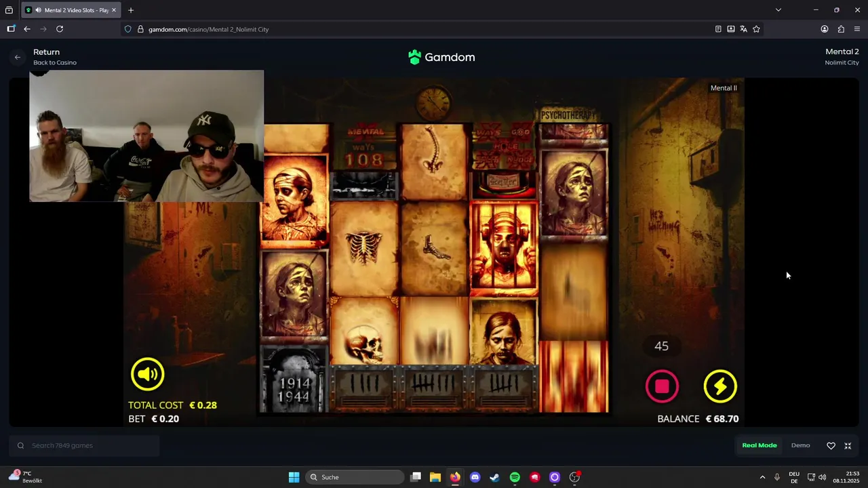This screenshot has height=488, width=868.
Task: Expand the list all tabs chevron
Action: [778, 10]
